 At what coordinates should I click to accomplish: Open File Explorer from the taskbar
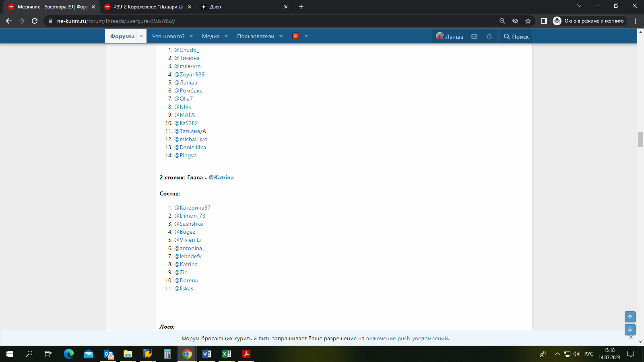pos(128,354)
